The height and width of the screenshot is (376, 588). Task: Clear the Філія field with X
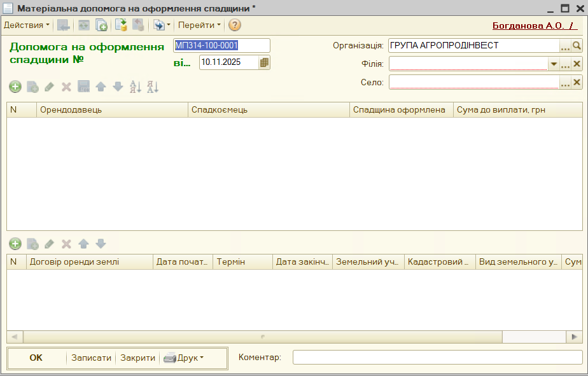(577, 64)
